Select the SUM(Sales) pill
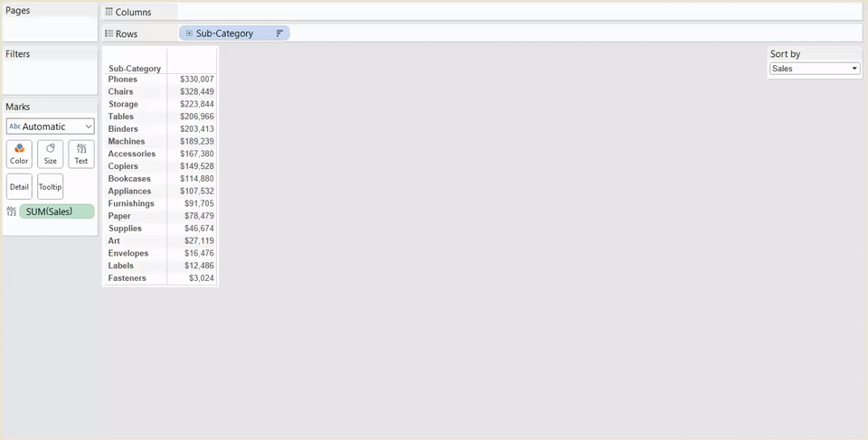Viewport: 868px width, 440px height. point(56,211)
